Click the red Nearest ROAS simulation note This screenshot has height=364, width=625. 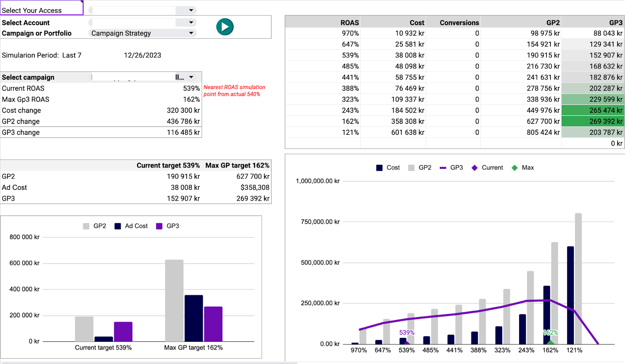coord(234,91)
